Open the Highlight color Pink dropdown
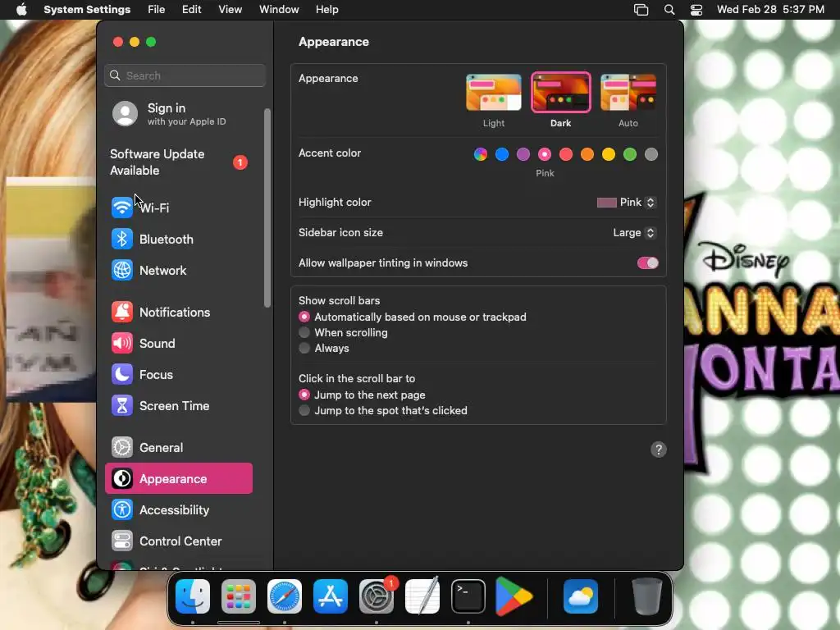This screenshot has width=840, height=630. click(626, 203)
